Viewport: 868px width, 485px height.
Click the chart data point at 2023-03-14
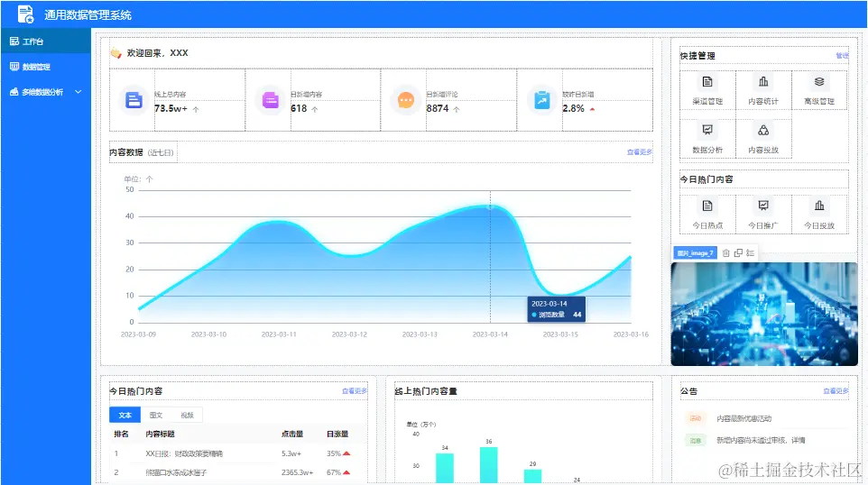tap(490, 206)
